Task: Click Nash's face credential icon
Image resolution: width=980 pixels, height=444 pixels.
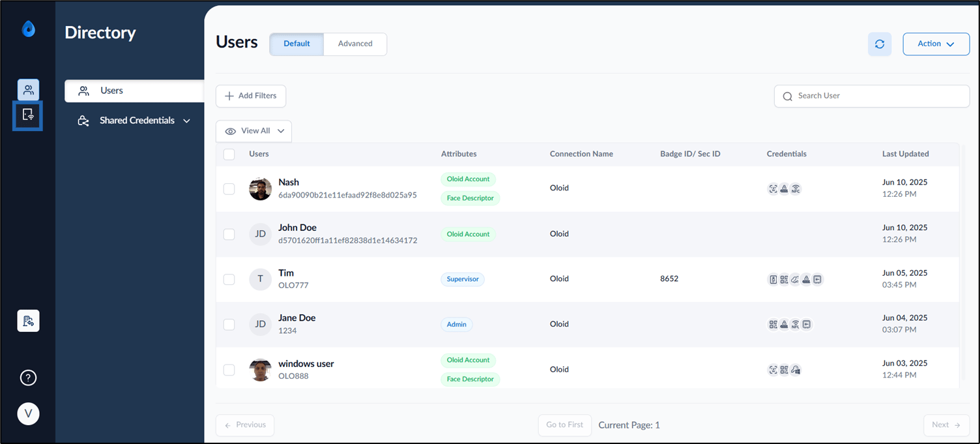Action: coord(773,188)
